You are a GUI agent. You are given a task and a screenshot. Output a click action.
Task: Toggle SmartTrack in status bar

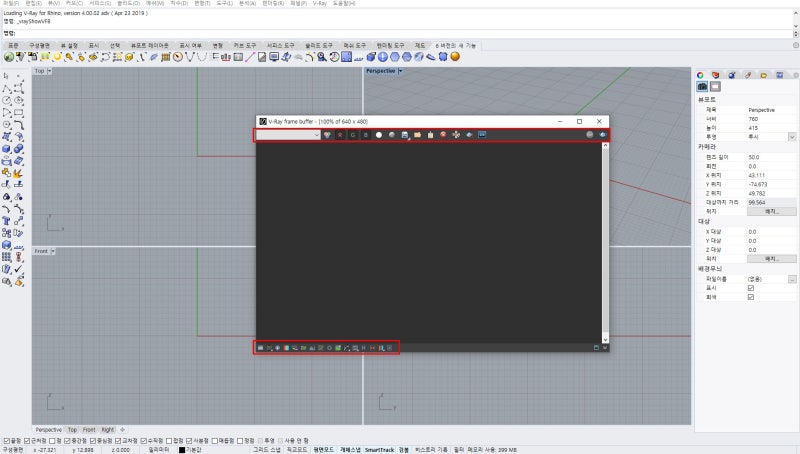point(379,450)
